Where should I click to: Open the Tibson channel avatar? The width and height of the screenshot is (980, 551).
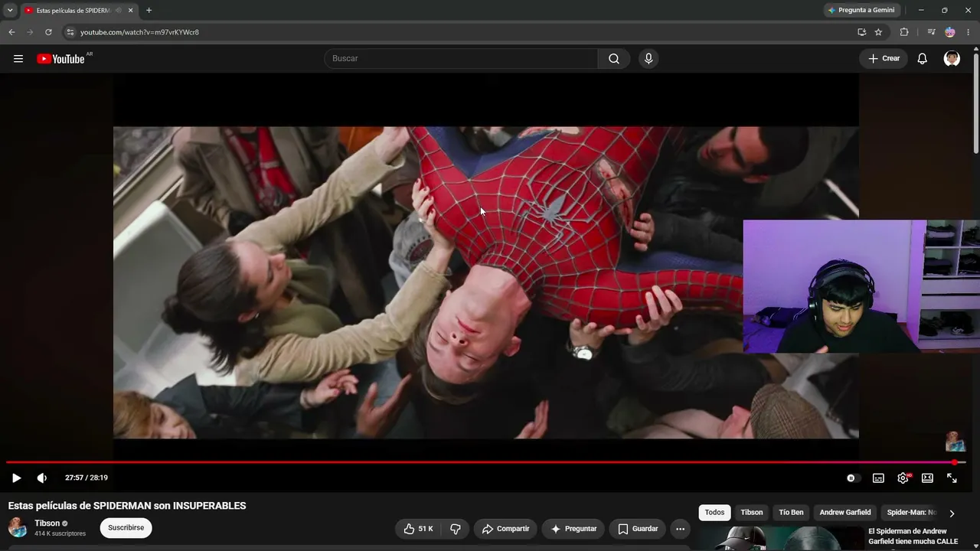[18, 528]
